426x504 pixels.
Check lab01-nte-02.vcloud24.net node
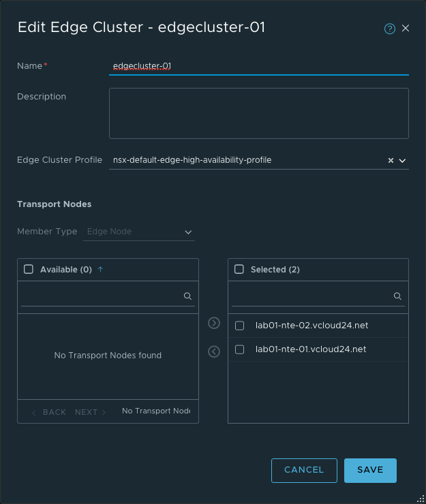240,326
